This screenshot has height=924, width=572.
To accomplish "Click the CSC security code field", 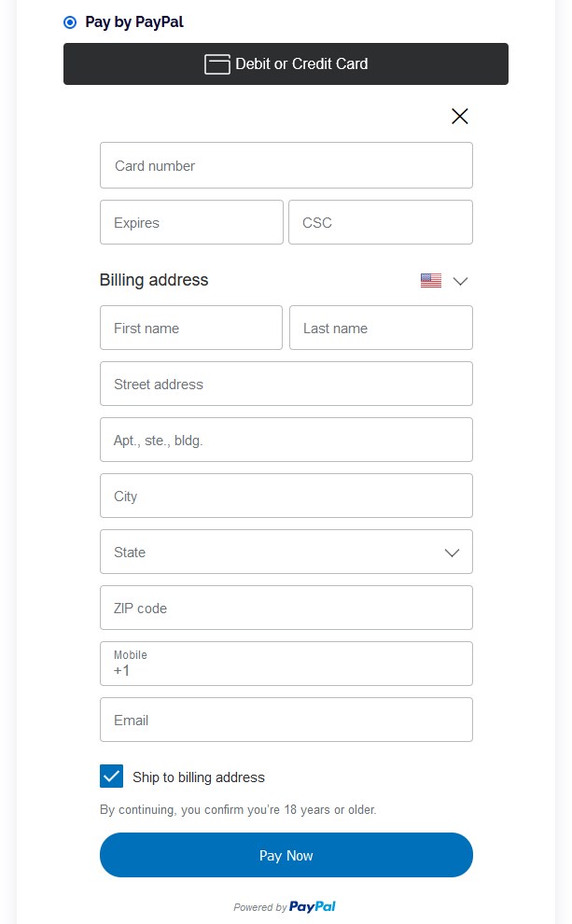I will coord(381,222).
